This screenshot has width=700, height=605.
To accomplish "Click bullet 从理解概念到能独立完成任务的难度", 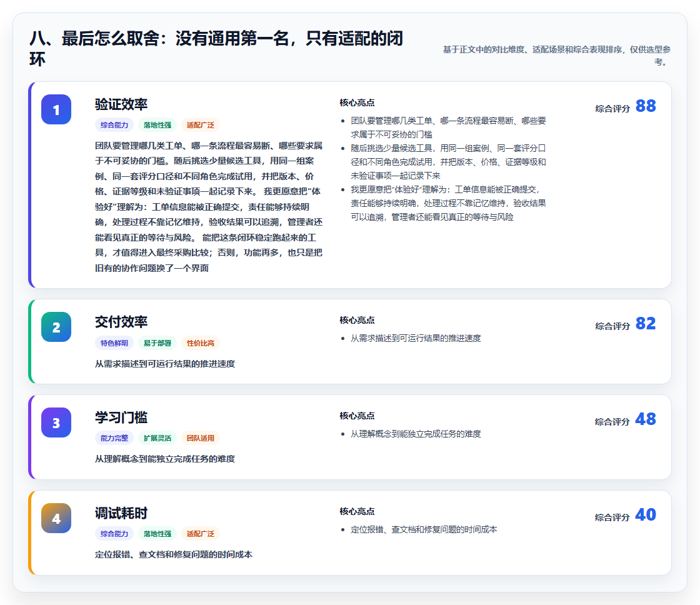I will (416, 434).
